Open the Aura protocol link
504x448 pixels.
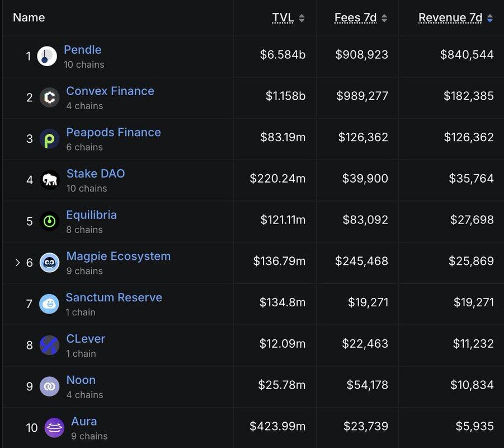point(84,421)
